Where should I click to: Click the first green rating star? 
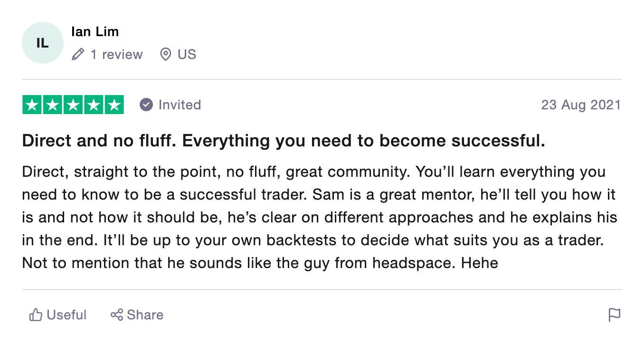(x=32, y=105)
